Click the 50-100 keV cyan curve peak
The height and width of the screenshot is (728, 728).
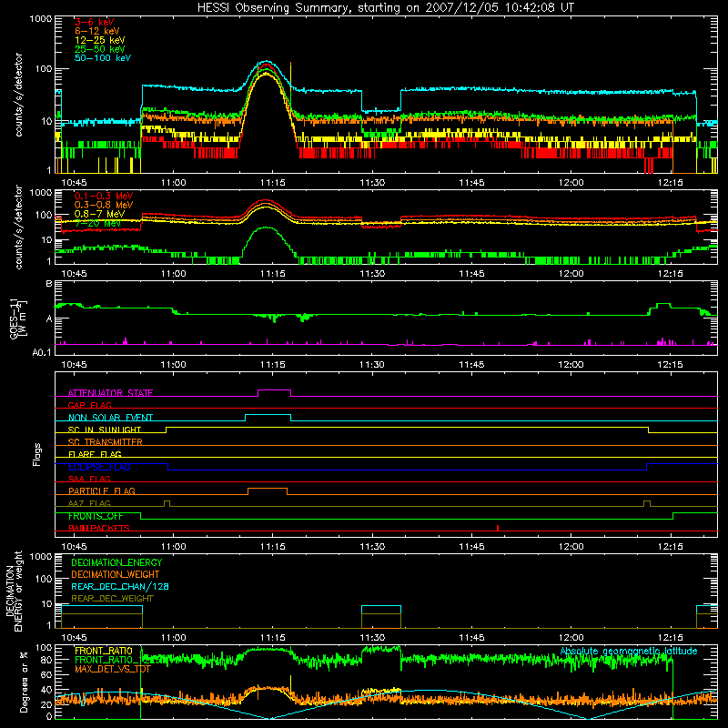tap(266, 61)
